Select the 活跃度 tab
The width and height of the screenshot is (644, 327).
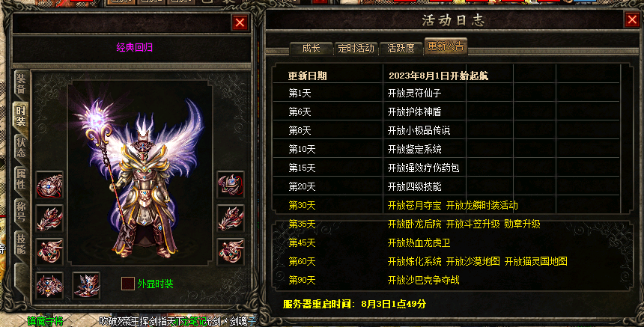click(401, 49)
